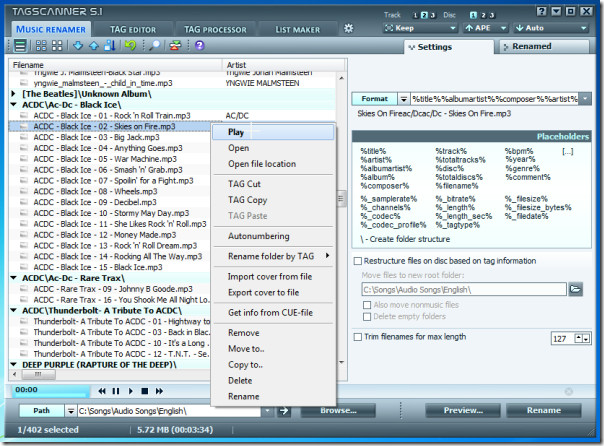
Task: Collapse ACDC Black Ice folder group
Action: pos(13,104)
